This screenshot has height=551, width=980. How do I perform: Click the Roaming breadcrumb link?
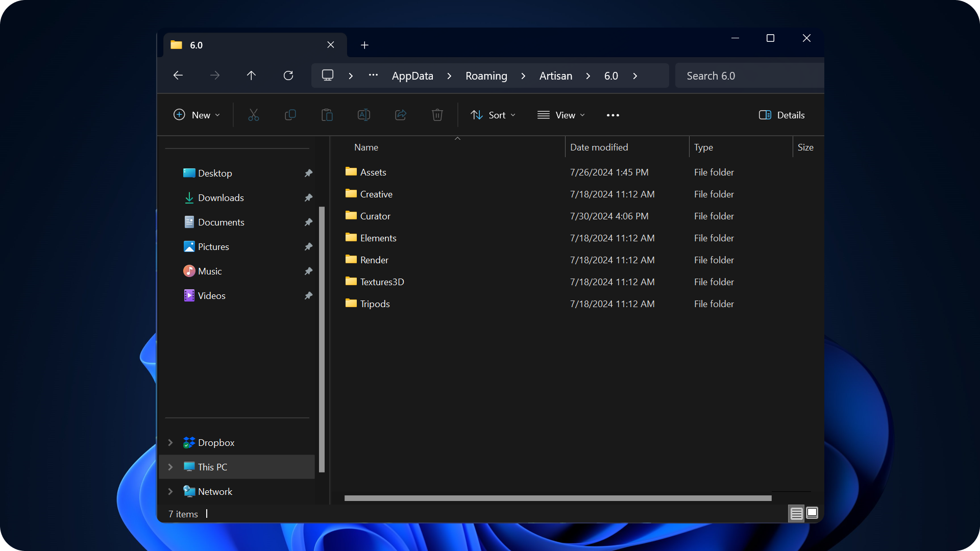coord(486,76)
